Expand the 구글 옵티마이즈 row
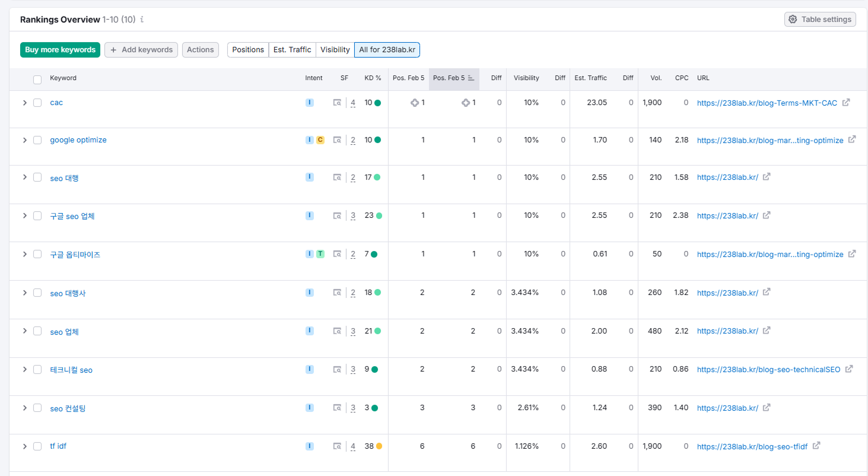 24,254
